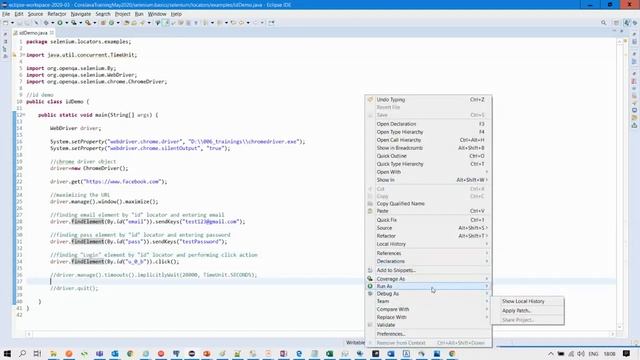The image size is (640, 360).
Task: Expand the Local History submenu
Action: pos(428,244)
